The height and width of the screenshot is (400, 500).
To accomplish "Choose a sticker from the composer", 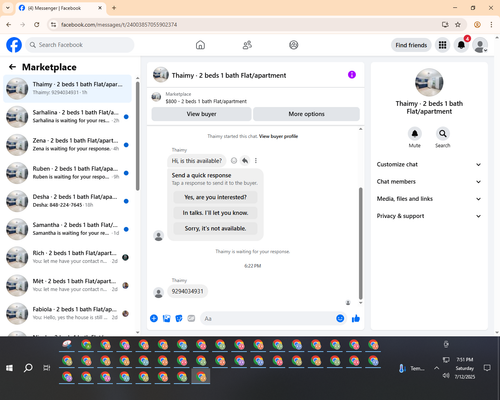I will tap(179, 318).
